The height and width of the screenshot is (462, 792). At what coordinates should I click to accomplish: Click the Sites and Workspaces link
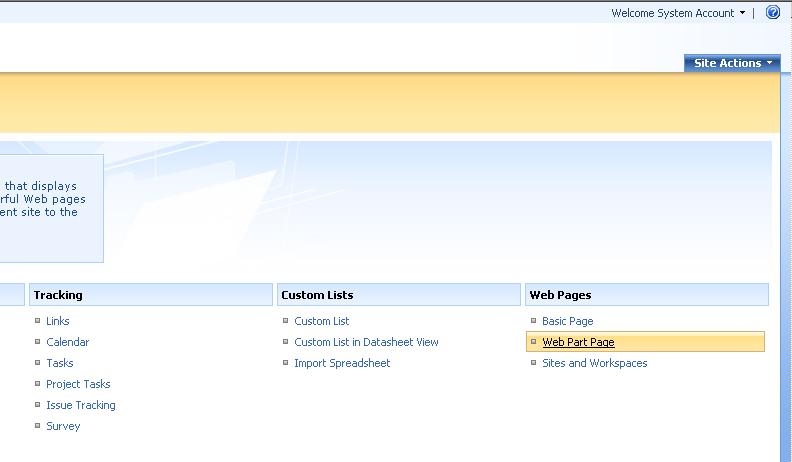click(595, 363)
